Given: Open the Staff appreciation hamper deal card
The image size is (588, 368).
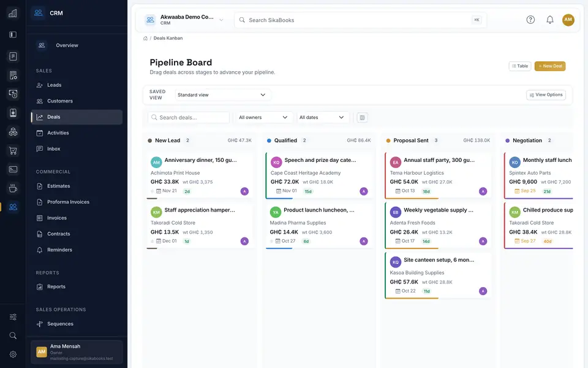Looking at the screenshot, I should click(x=200, y=226).
